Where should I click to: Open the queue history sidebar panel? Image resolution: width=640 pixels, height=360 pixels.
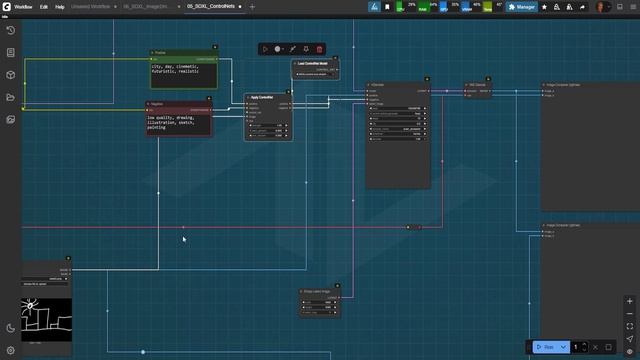11,31
